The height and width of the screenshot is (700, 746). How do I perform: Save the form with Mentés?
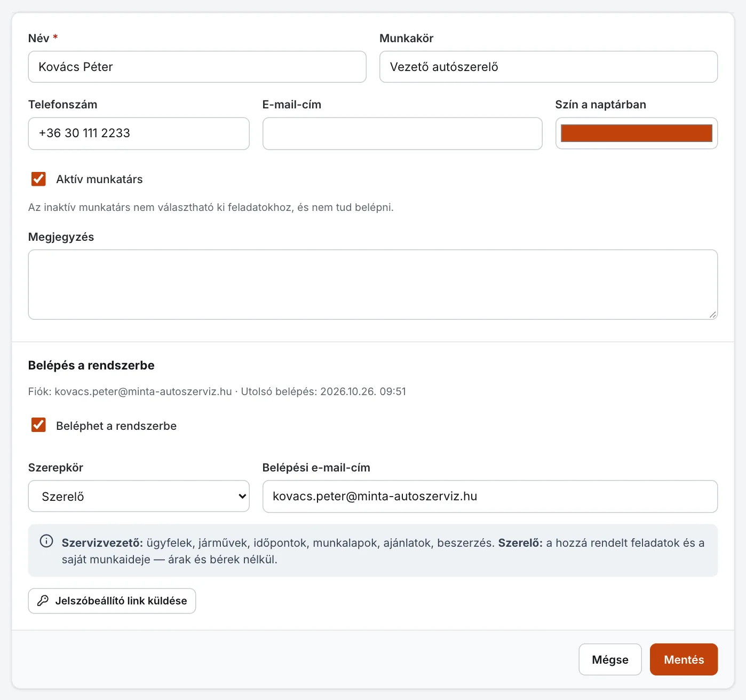[x=684, y=659]
